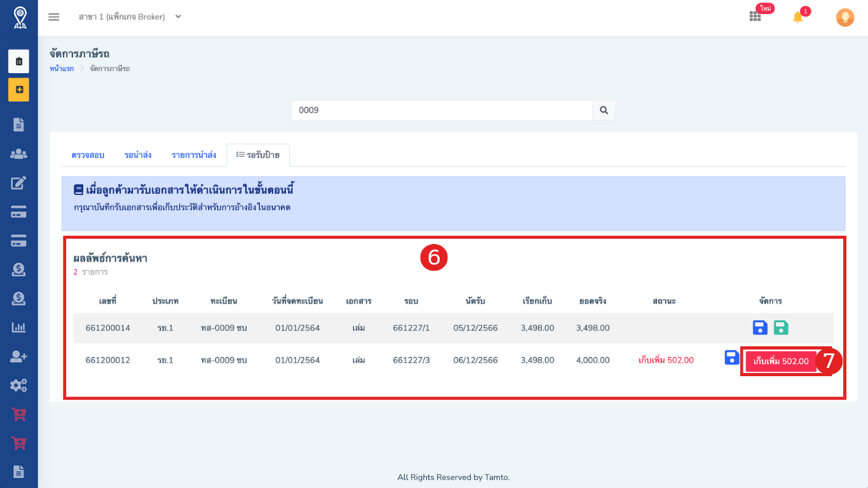Open the orange user avatar
This screenshot has height=488, width=868.
click(844, 18)
